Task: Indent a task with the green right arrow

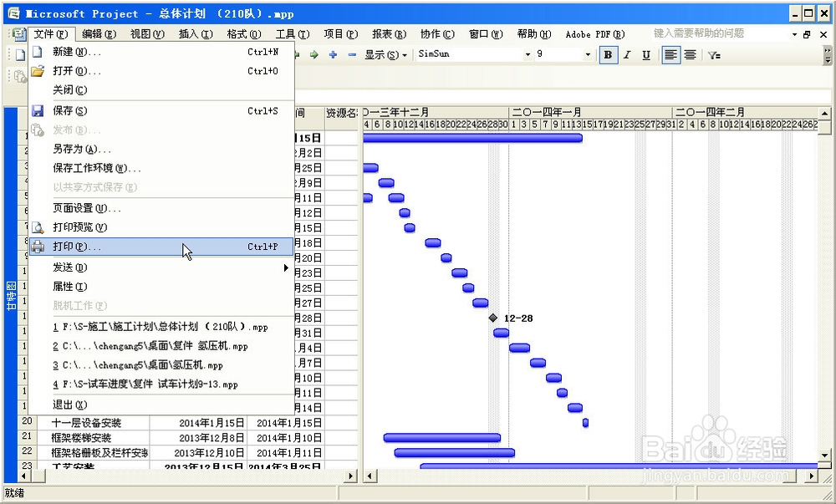Action: click(x=313, y=55)
